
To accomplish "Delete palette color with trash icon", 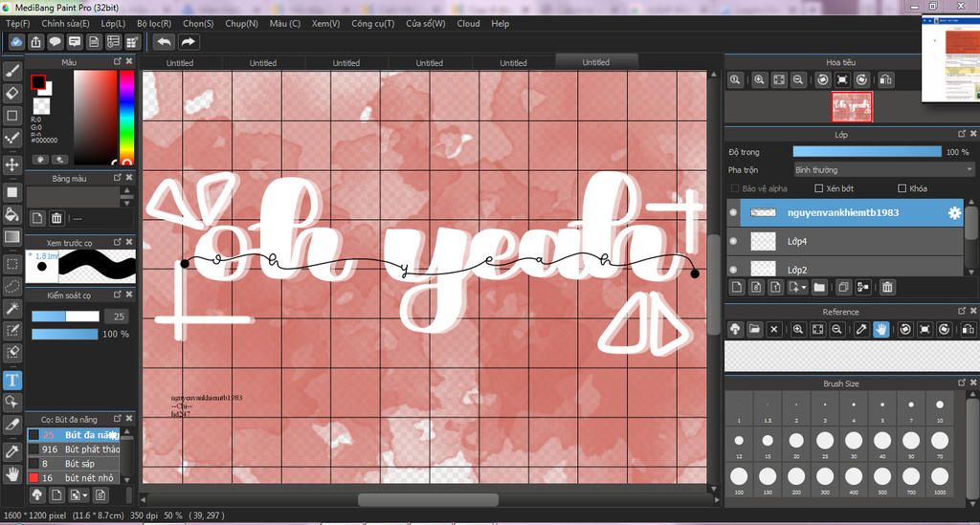I will [56, 218].
